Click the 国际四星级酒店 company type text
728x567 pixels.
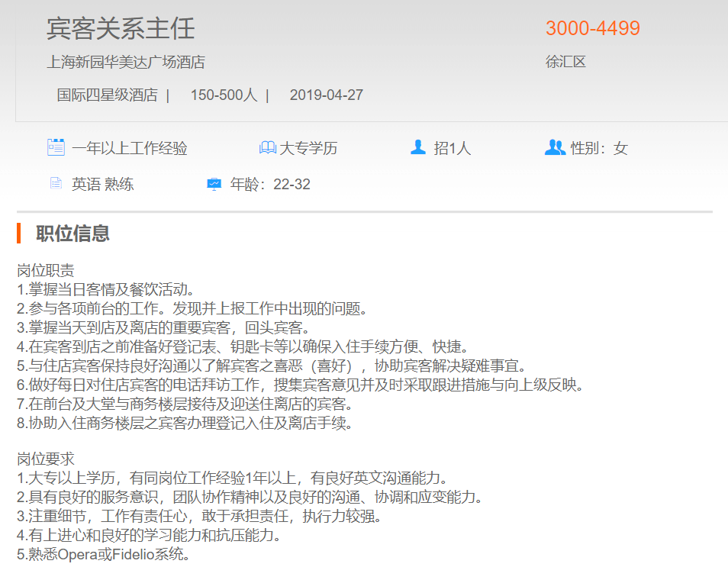coord(107,95)
